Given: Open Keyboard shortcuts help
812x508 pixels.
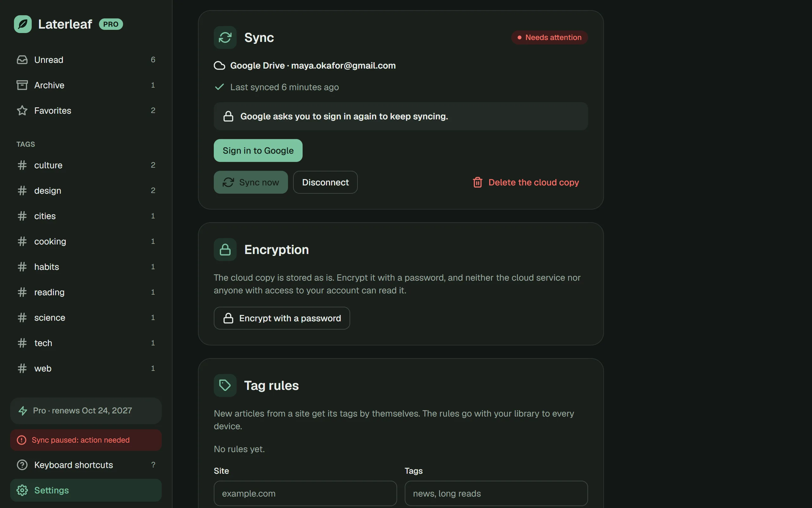Looking at the screenshot, I should click(x=86, y=465).
